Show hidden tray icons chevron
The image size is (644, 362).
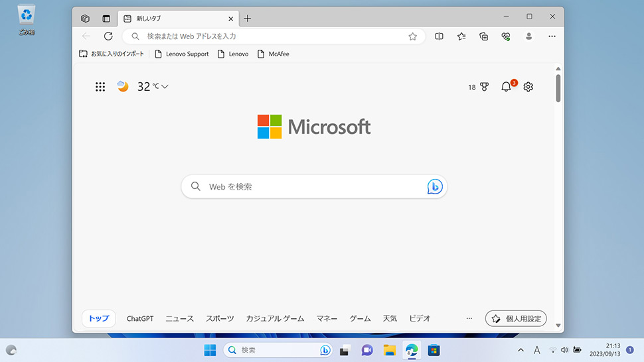521,350
